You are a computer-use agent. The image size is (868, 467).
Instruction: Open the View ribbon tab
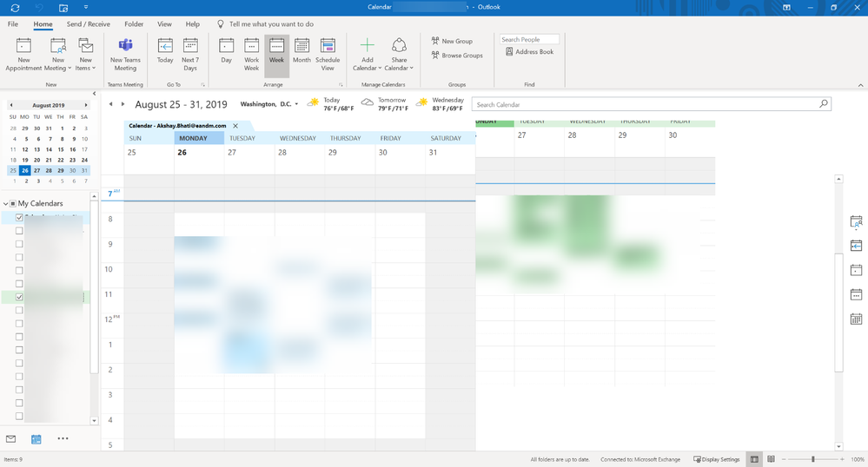pyautogui.click(x=164, y=24)
